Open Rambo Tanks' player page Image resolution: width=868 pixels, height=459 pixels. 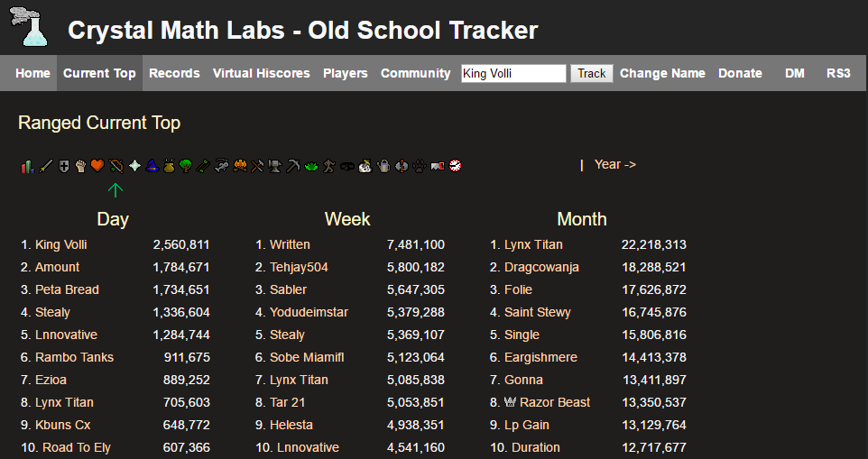[x=74, y=357]
